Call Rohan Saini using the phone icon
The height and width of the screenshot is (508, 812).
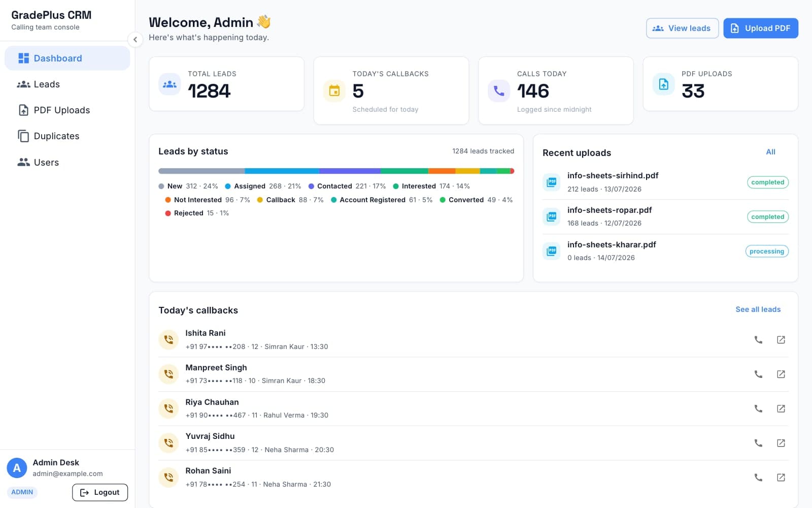(x=758, y=478)
